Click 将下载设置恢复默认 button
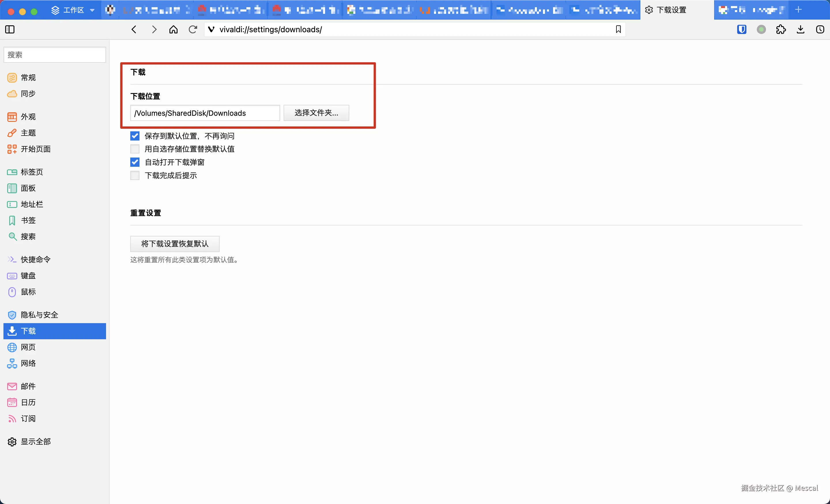The width and height of the screenshot is (830, 504). [x=174, y=244]
